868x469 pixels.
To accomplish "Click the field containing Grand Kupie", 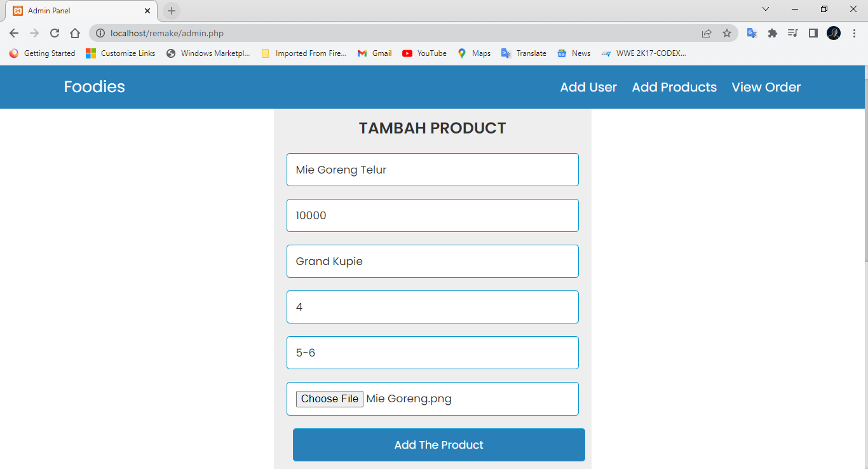I will pos(433,261).
